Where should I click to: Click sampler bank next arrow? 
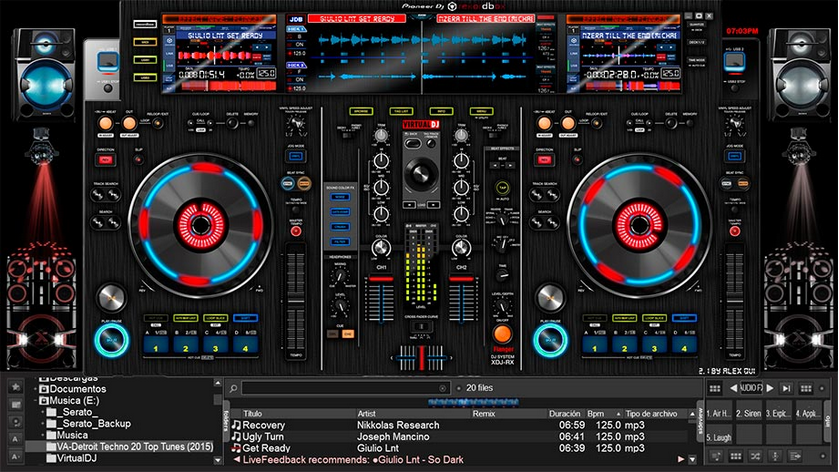770,388
